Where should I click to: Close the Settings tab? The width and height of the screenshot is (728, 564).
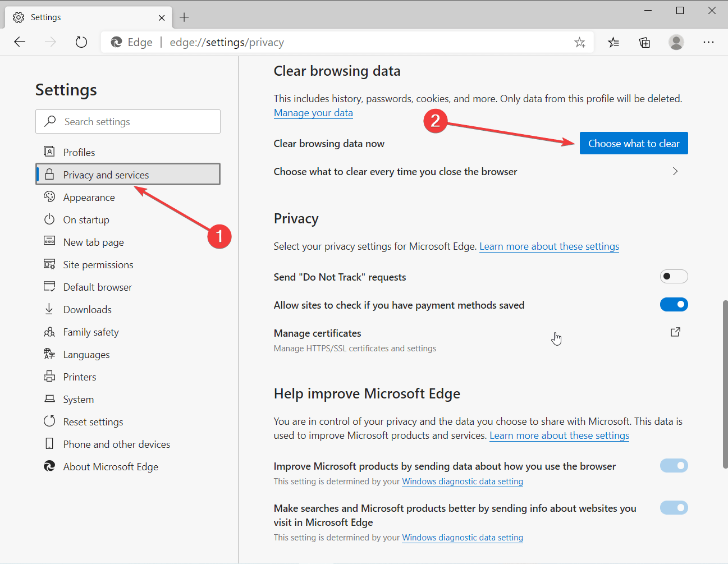tap(162, 17)
